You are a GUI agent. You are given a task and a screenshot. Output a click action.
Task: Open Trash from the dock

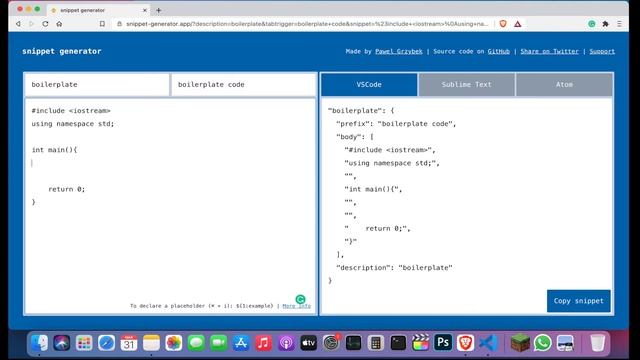[x=598, y=343]
